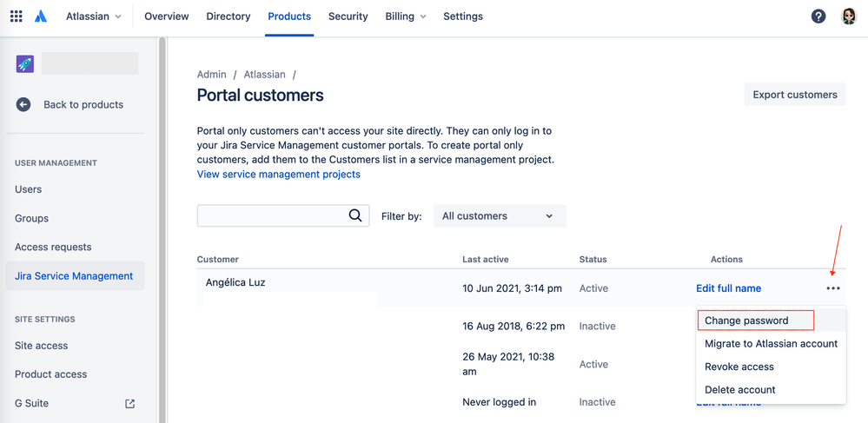The image size is (868, 423).
Task: Click the G Suite external link icon
Action: 130,404
